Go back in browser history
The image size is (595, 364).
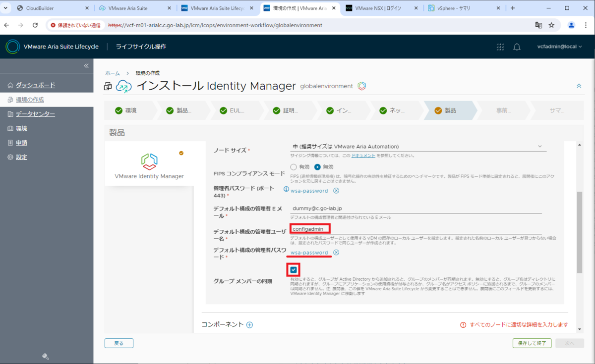[x=5, y=25]
